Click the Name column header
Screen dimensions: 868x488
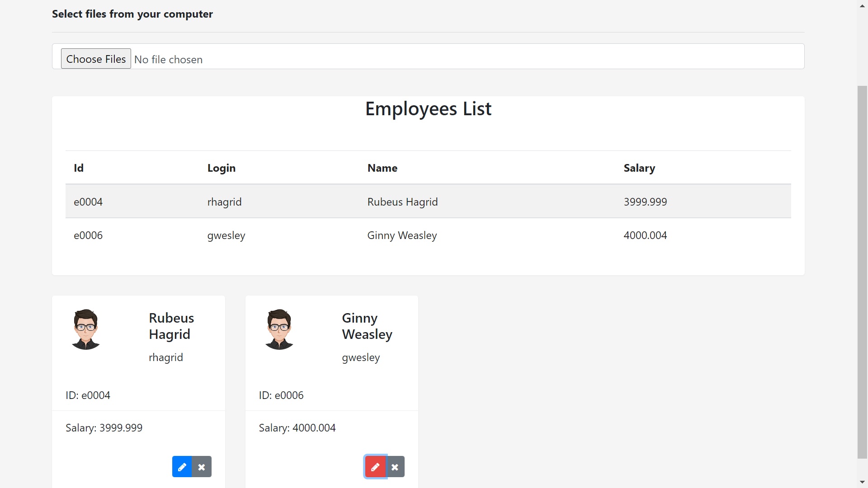(x=382, y=168)
